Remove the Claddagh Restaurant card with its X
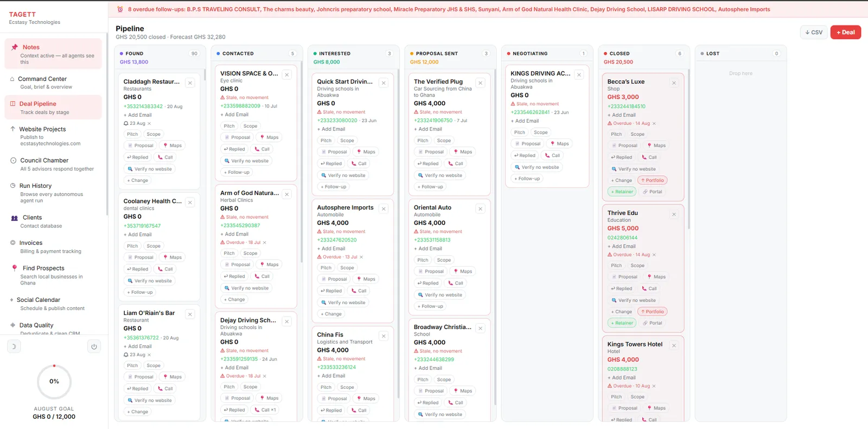Screen dimensions: 868x429 pyautogui.click(x=190, y=83)
